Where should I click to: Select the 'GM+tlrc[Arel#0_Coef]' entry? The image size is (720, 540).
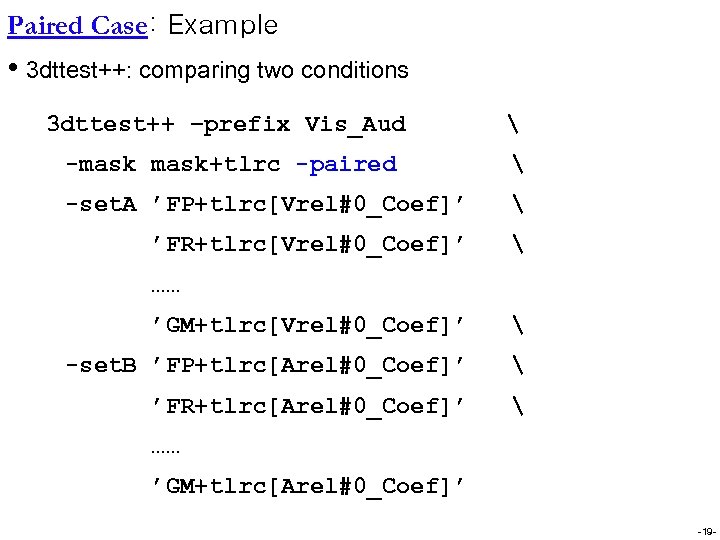click(307, 487)
